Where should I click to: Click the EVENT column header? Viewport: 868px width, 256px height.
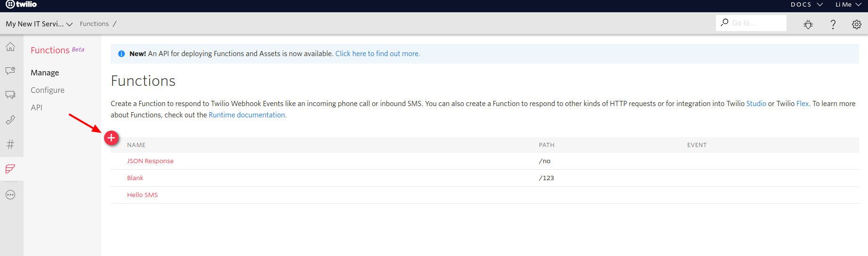(697, 145)
